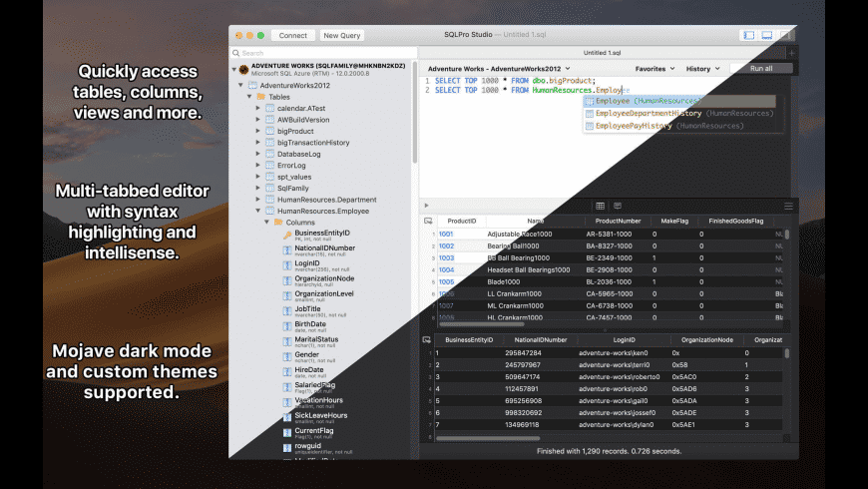Viewport: 868px width, 489px height.
Task: Open ProductID 1001 link cell
Action: [x=446, y=234]
